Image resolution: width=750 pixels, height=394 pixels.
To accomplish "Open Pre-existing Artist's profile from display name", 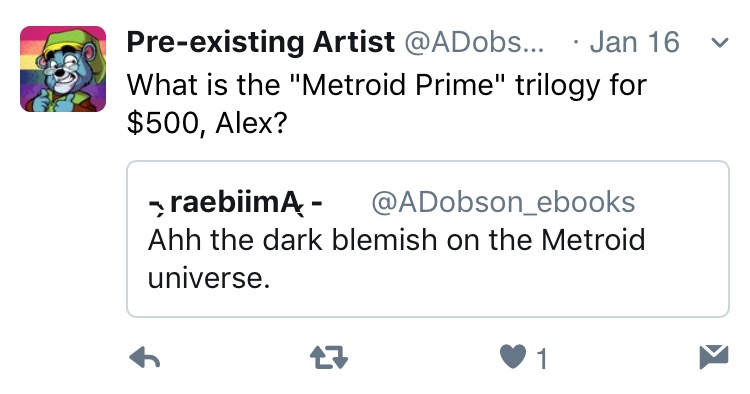I will point(261,42).
